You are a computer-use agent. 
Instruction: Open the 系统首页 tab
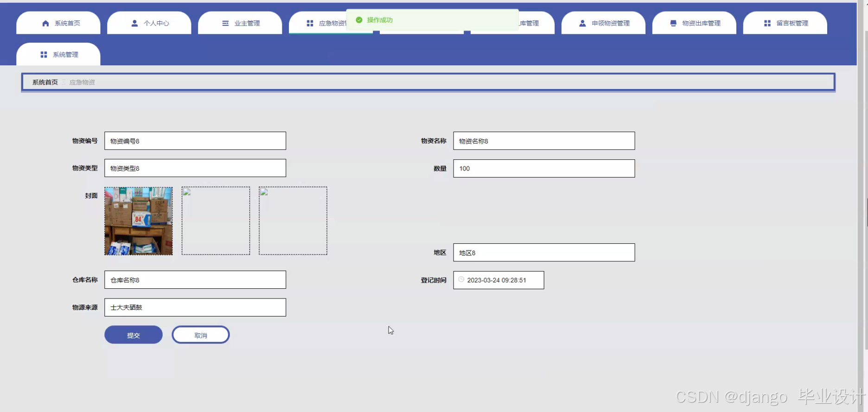pos(58,23)
